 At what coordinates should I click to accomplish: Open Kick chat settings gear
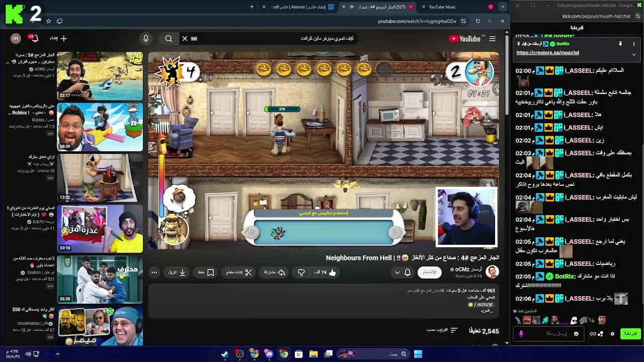click(x=612, y=334)
